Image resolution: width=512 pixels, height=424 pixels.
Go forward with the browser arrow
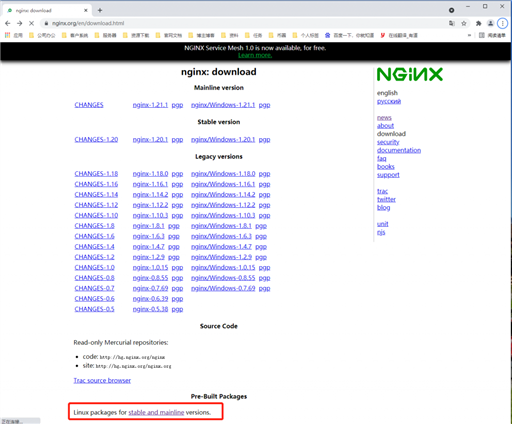19,23
